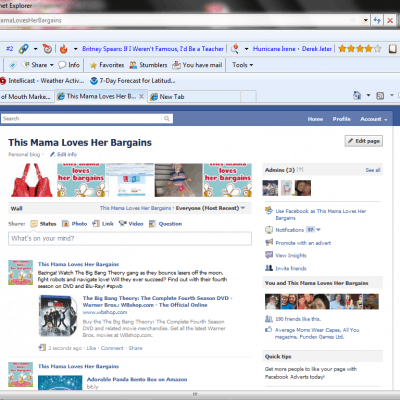The width and height of the screenshot is (400, 400).
Task: Open the Everyone (Most Recent) wall filter
Action: tap(210, 208)
